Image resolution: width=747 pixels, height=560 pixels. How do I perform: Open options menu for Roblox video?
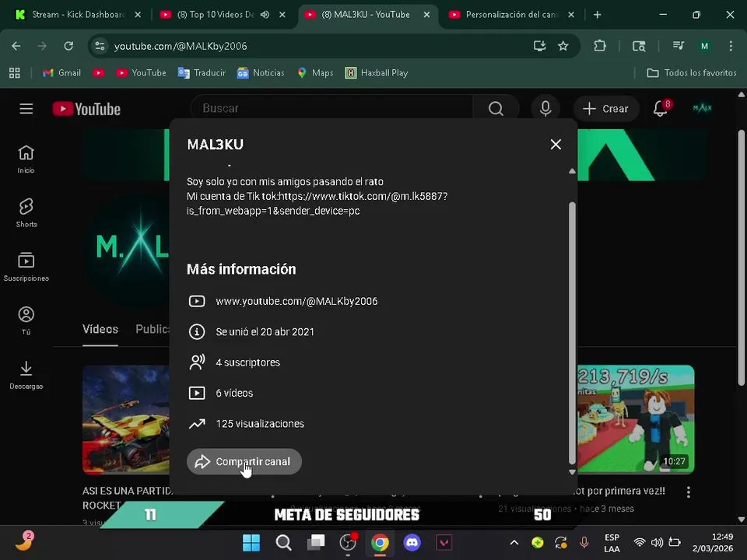(689, 492)
